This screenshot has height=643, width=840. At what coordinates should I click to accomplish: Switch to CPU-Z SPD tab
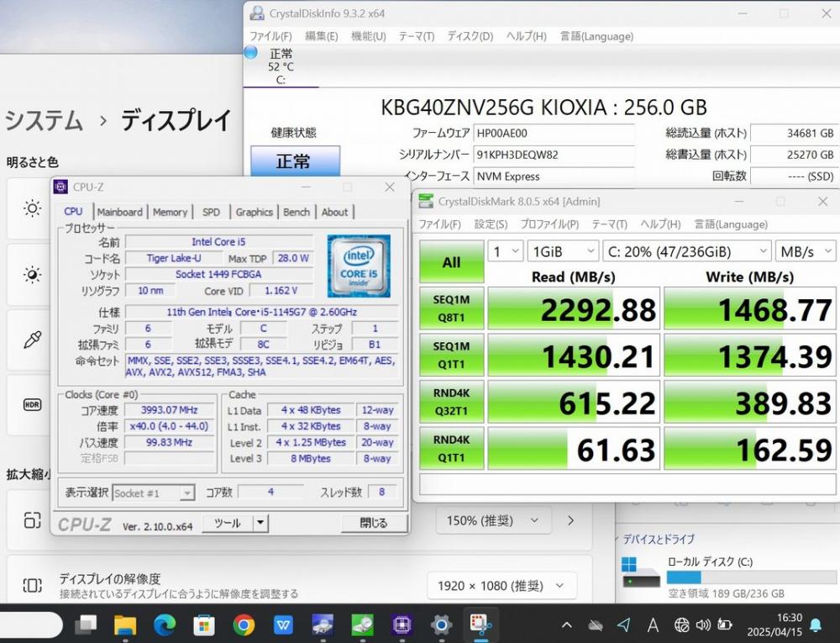[211, 212]
